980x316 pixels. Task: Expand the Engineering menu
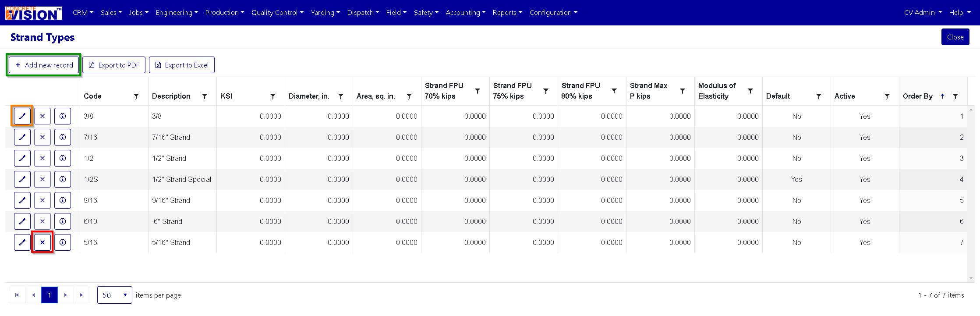pyautogui.click(x=177, y=12)
